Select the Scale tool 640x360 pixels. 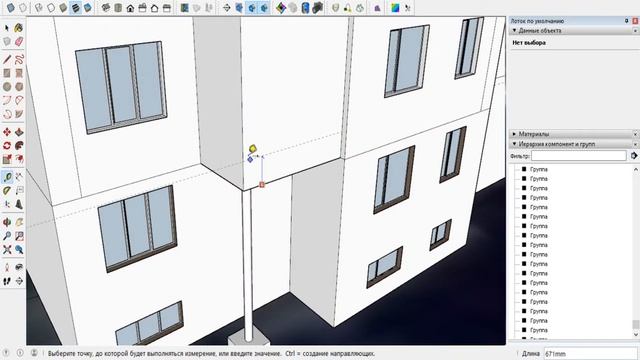pos(7,159)
